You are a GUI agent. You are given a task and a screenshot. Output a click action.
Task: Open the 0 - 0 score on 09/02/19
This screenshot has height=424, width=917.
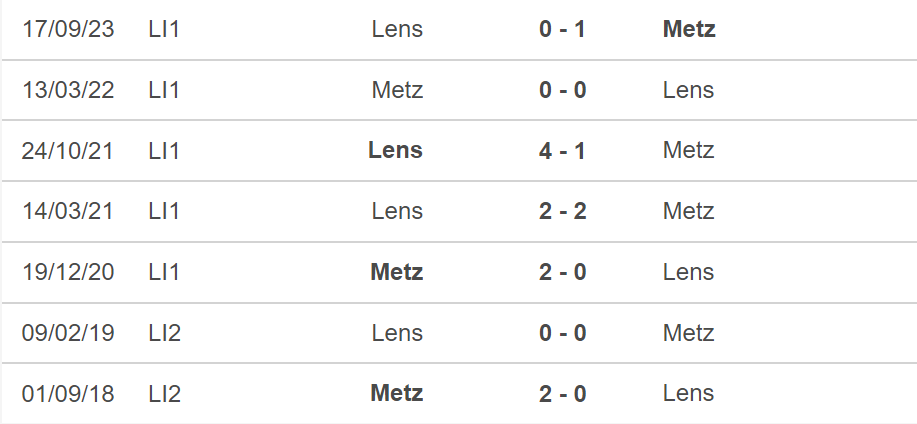[562, 333]
